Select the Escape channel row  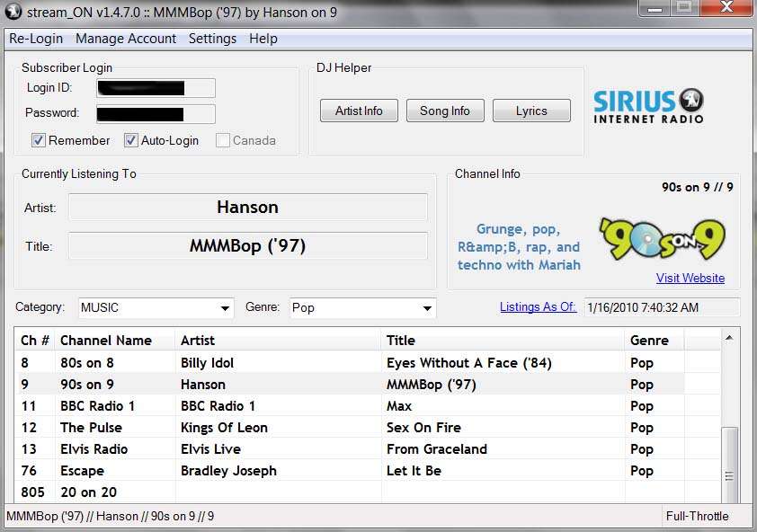368,471
